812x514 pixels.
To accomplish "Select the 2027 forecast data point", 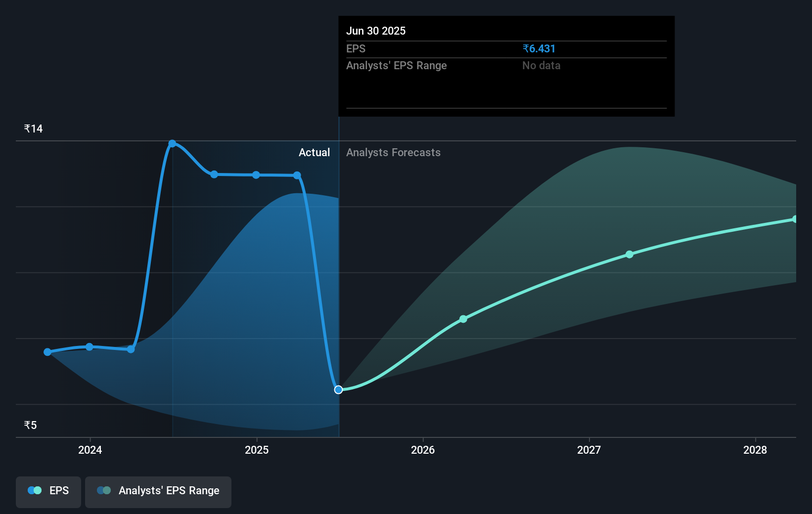I will click(629, 254).
